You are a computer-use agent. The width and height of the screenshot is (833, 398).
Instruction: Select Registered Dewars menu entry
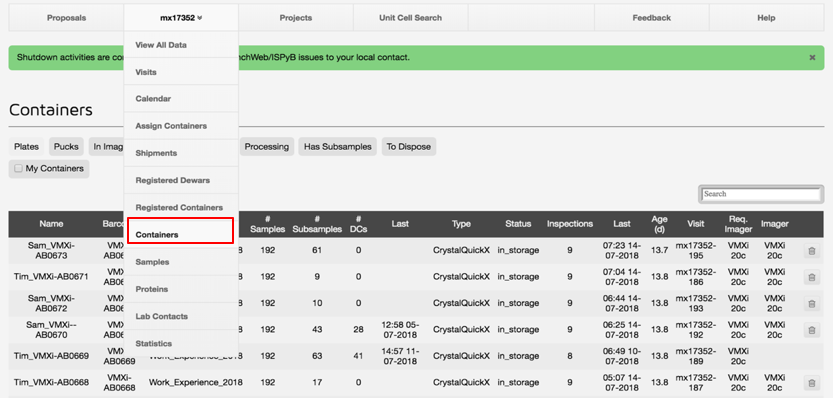point(181,180)
